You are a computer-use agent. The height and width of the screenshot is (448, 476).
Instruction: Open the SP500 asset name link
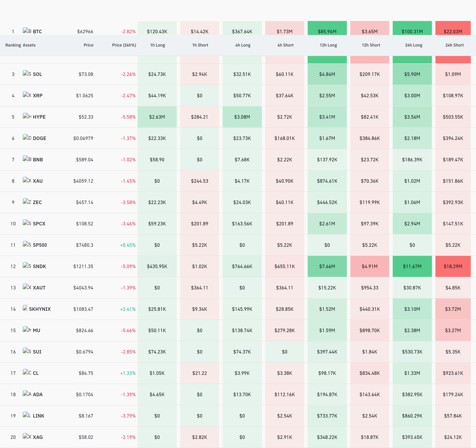40,245
